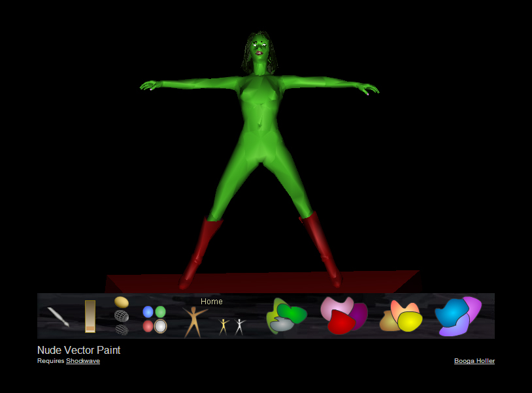532x393 pixels.
Task: Choose the pink, red and purple palette
Action: (x=343, y=315)
